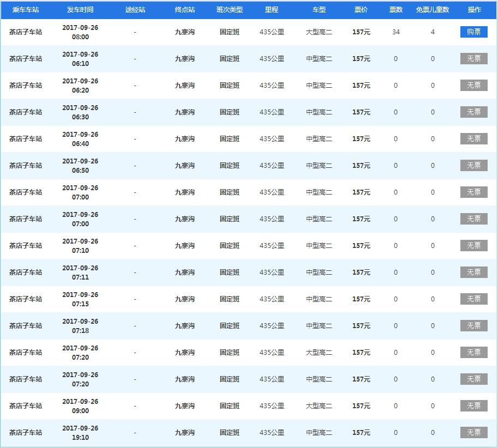The width and height of the screenshot is (498, 448).
Task: Click 435公里 in the 06:50 row
Action: (272, 166)
